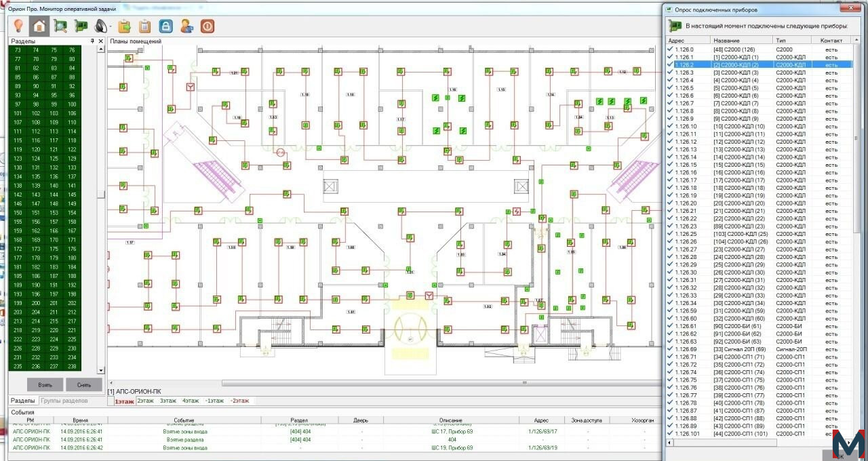
Task: Click the Снять button
Action: (x=83, y=384)
